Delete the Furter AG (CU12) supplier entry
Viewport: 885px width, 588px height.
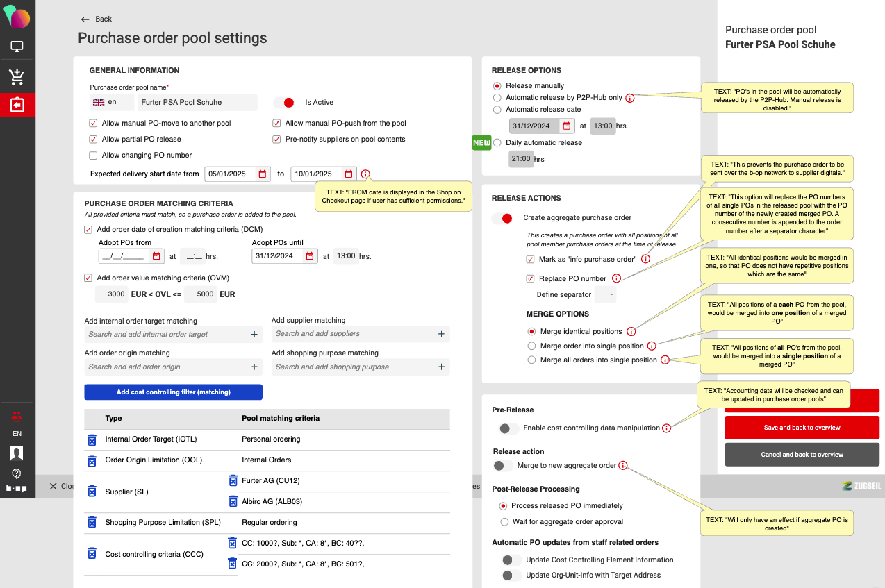point(233,480)
